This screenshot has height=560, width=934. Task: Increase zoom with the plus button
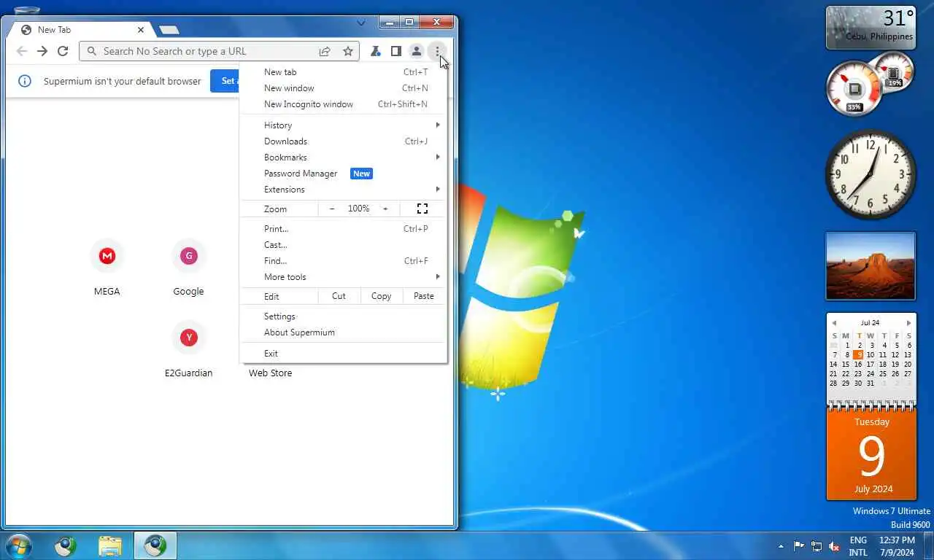pyautogui.click(x=385, y=209)
